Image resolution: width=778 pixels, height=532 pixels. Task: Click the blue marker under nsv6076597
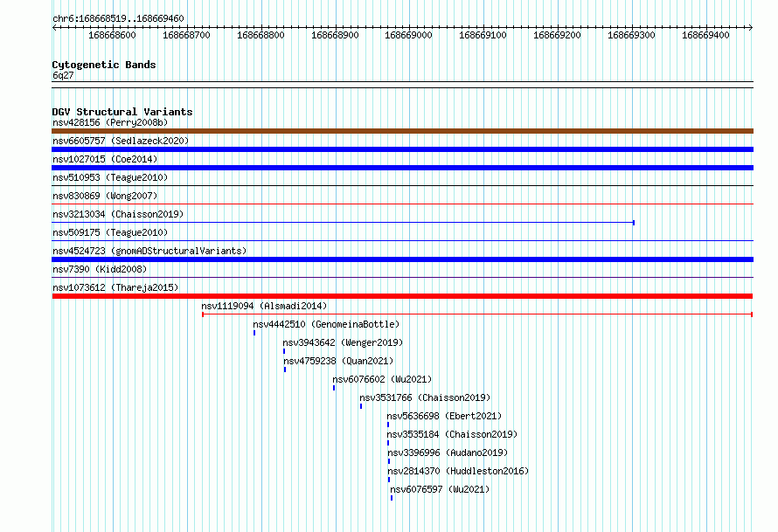point(392,498)
